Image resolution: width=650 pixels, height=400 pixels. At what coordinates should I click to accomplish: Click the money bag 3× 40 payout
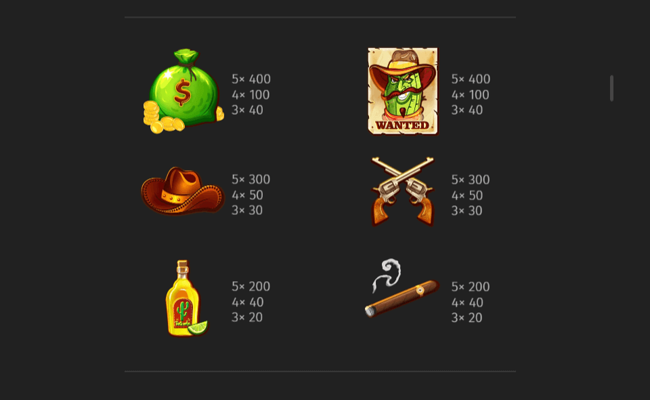pos(247,110)
